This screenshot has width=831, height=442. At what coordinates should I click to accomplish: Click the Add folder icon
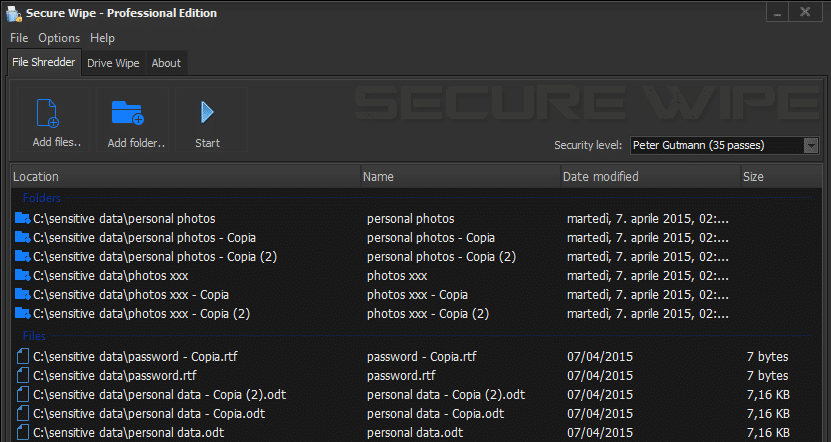[x=128, y=112]
